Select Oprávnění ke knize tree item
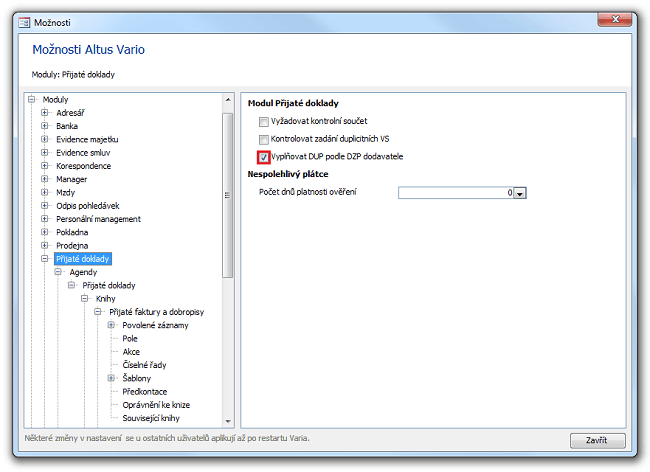This screenshot has width=650, height=472. (x=156, y=404)
